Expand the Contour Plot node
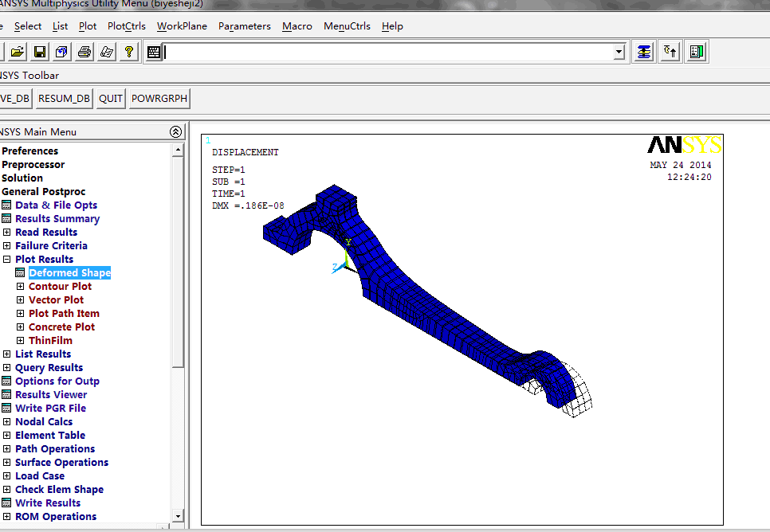The width and height of the screenshot is (770, 532). [20, 286]
